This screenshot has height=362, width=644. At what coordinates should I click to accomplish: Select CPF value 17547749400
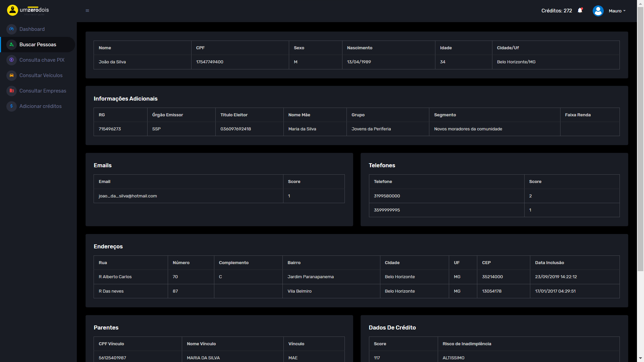click(x=210, y=62)
